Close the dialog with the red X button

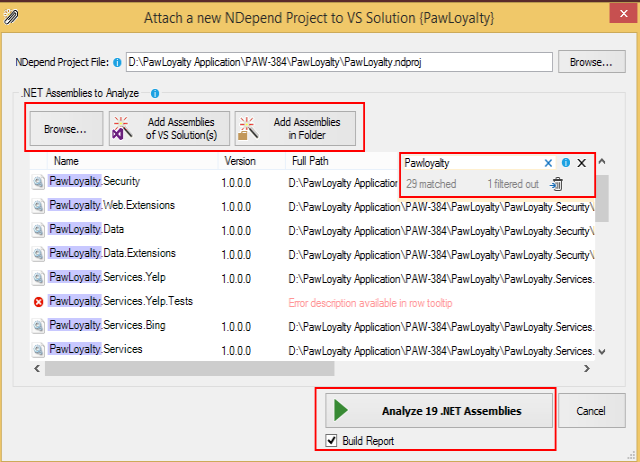pos(623,13)
